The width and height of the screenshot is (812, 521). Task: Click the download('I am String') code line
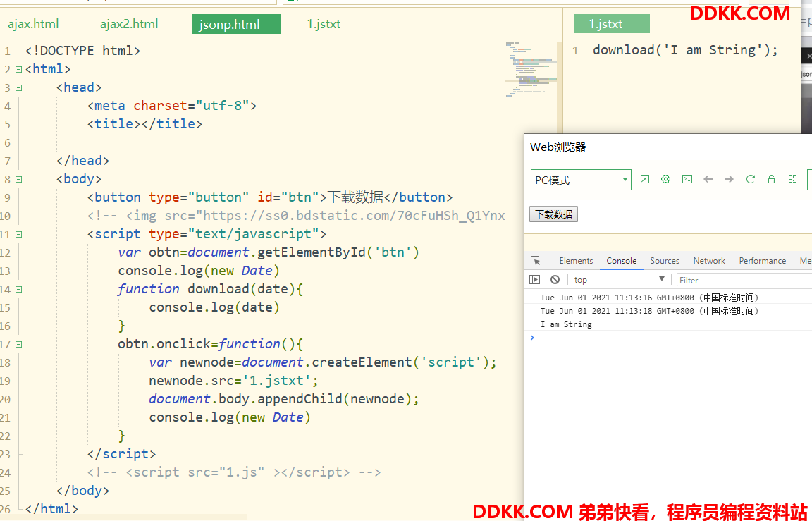[685, 50]
